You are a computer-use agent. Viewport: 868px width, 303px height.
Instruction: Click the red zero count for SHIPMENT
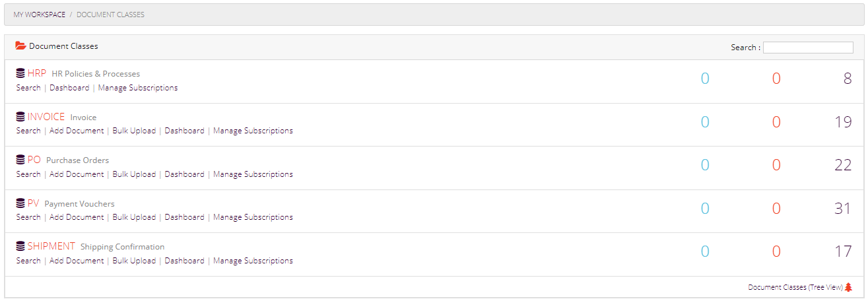pos(776,252)
